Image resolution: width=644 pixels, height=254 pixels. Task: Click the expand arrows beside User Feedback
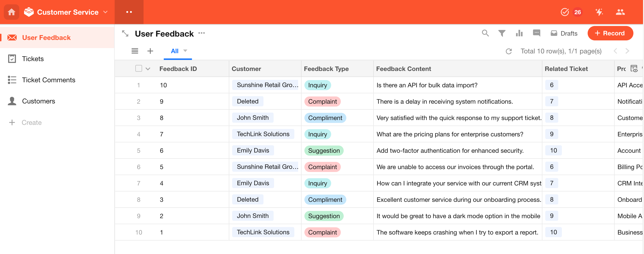point(125,33)
